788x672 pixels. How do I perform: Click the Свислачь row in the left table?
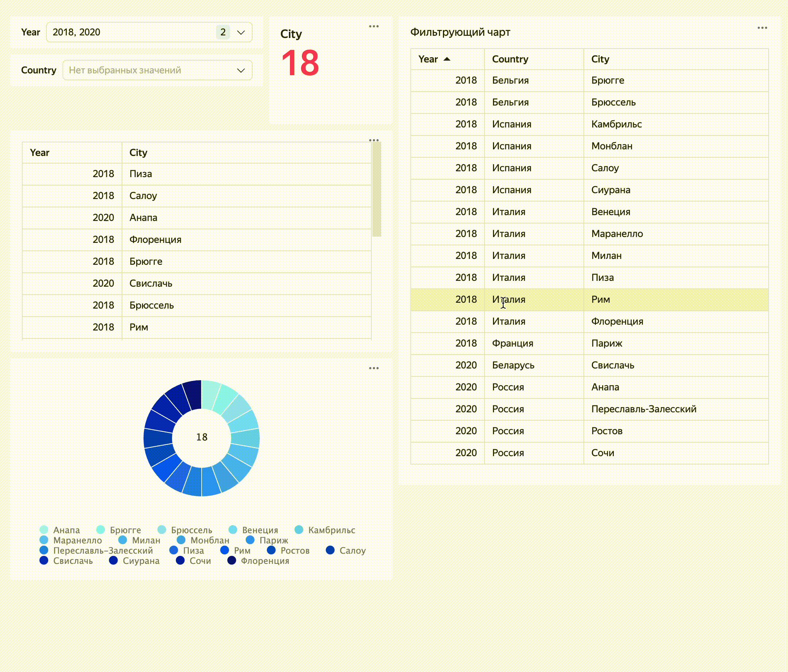tap(150, 283)
